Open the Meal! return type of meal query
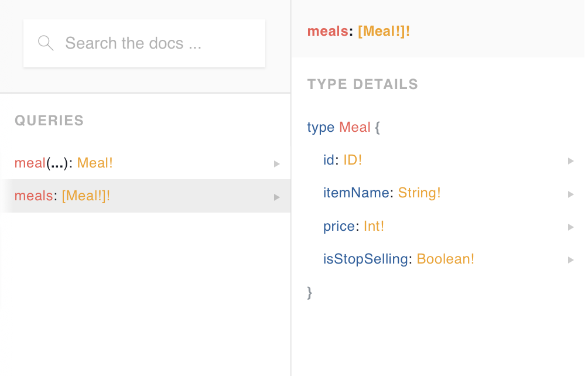 [95, 163]
